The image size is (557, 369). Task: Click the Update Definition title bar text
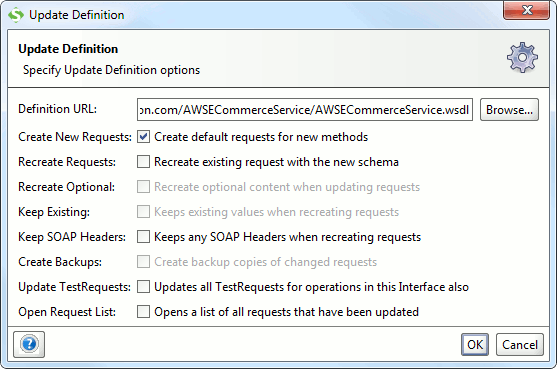(77, 15)
